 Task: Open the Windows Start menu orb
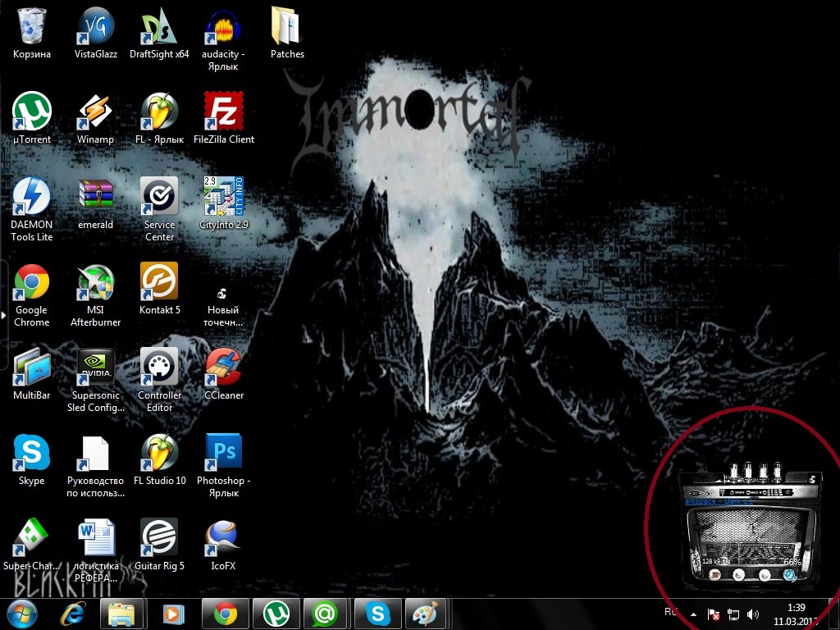coord(22,614)
